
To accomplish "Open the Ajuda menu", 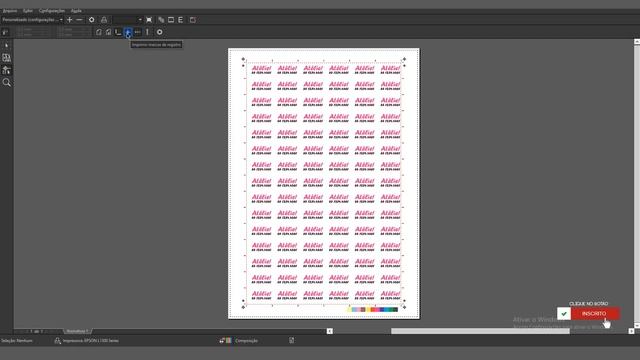I will [x=76, y=11].
